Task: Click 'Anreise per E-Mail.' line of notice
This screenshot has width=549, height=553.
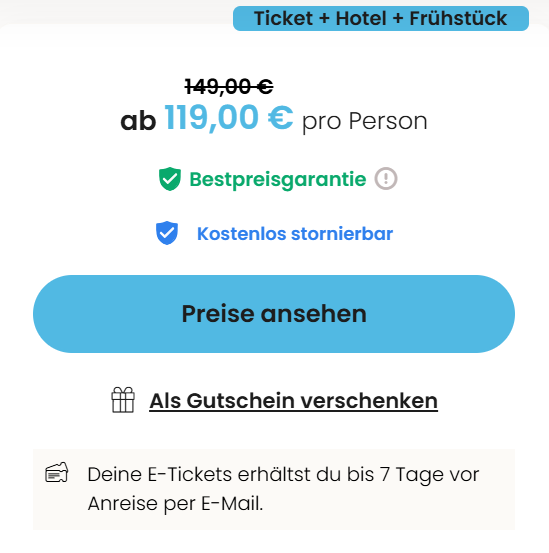Action: click(175, 503)
